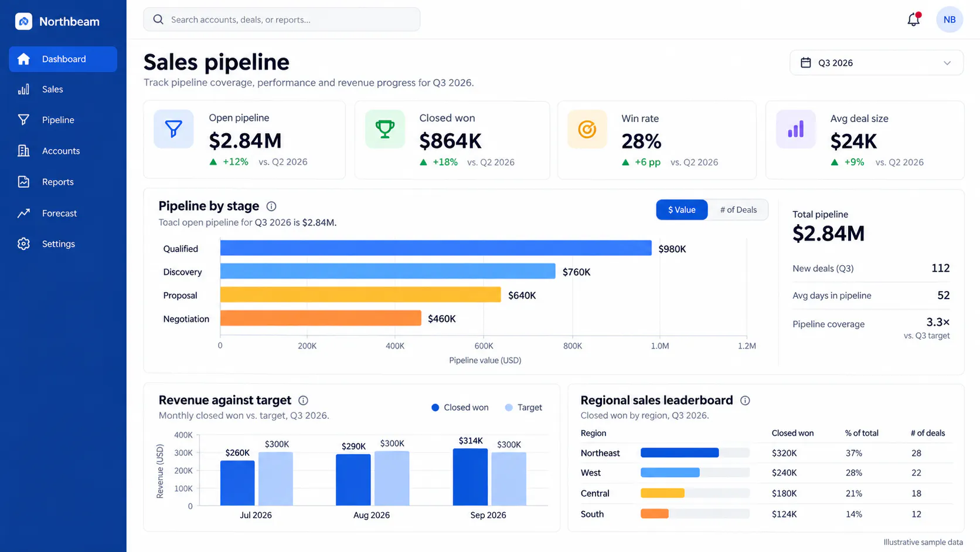Click the Aug 2026 target bar
Image resolution: width=980 pixels, height=552 pixels.
392,478
